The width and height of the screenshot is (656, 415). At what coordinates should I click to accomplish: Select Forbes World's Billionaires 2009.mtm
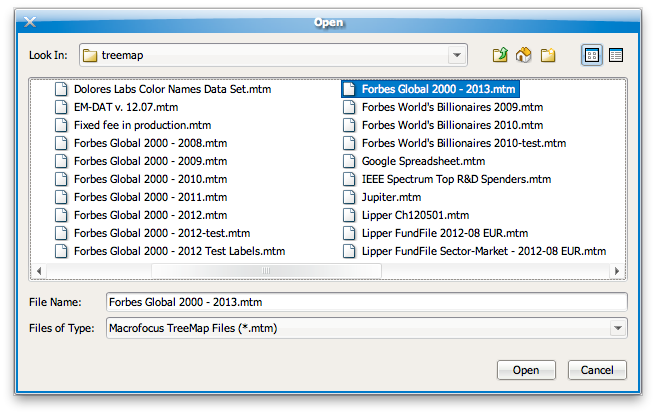click(x=452, y=107)
